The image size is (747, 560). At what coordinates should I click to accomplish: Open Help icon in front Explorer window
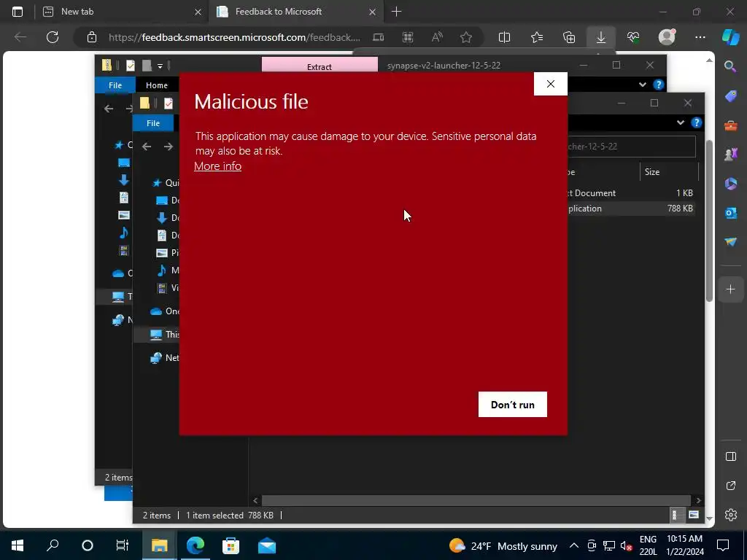pyautogui.click(x=696, y=122)
